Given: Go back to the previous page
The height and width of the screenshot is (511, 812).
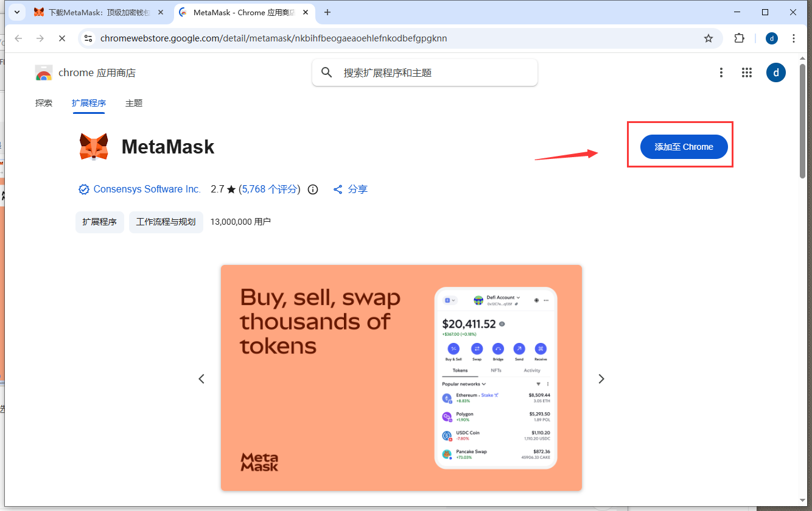Looking at the screenshot, I should (x=18, y=38).
